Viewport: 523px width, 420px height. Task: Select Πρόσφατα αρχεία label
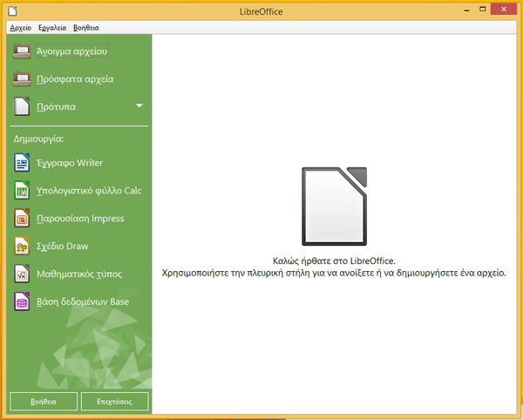tap(75, 79)
